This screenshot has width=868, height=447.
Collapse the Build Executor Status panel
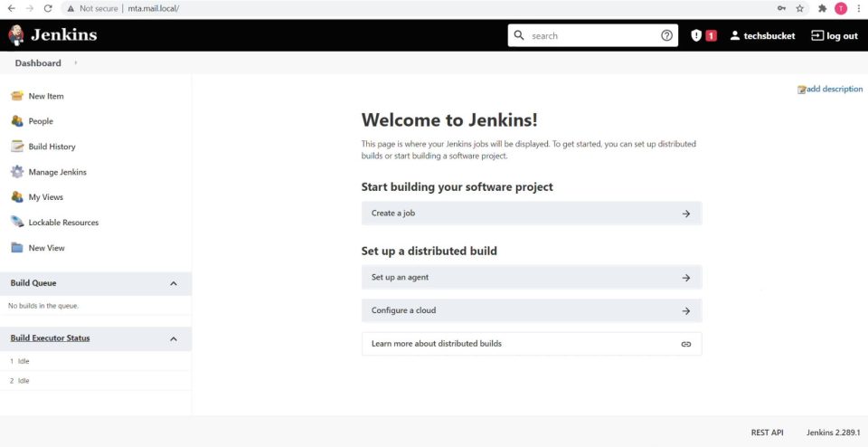(x=174, y=338)
